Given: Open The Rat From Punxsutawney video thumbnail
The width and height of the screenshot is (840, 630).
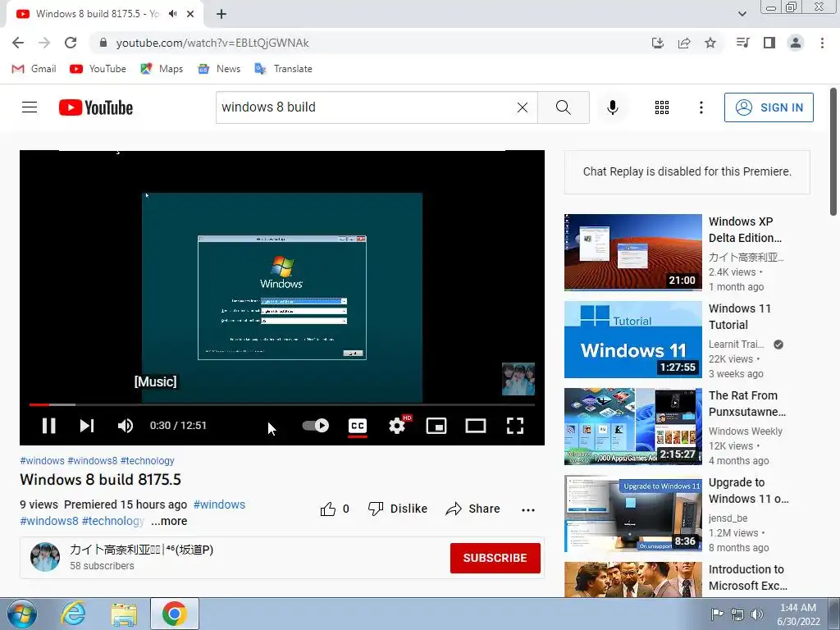Looking at the screenshot, I should pos(632,427).
